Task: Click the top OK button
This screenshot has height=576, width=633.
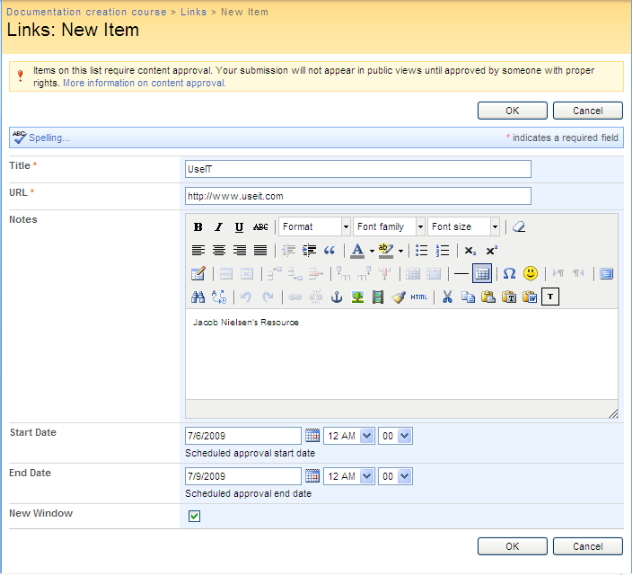Action: pyautogui.click(x=512, y=111)
